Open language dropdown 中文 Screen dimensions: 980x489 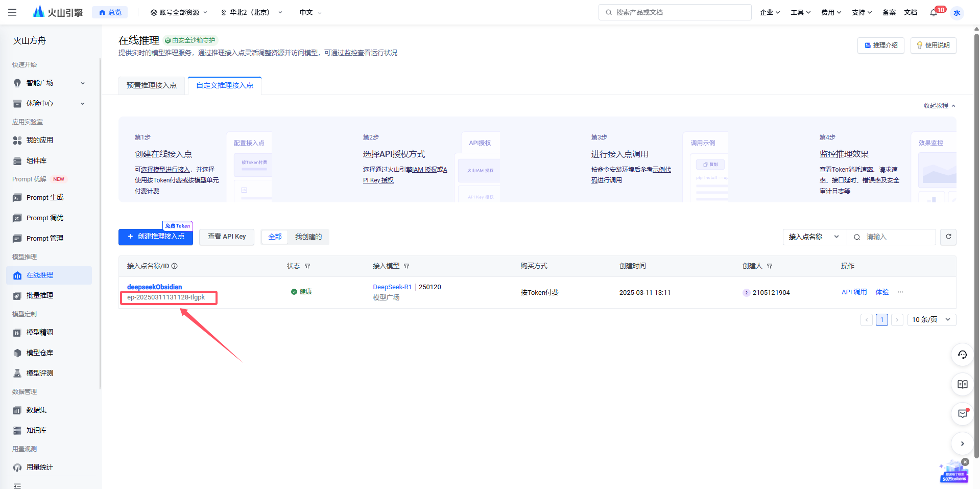[x=310, y=12]
